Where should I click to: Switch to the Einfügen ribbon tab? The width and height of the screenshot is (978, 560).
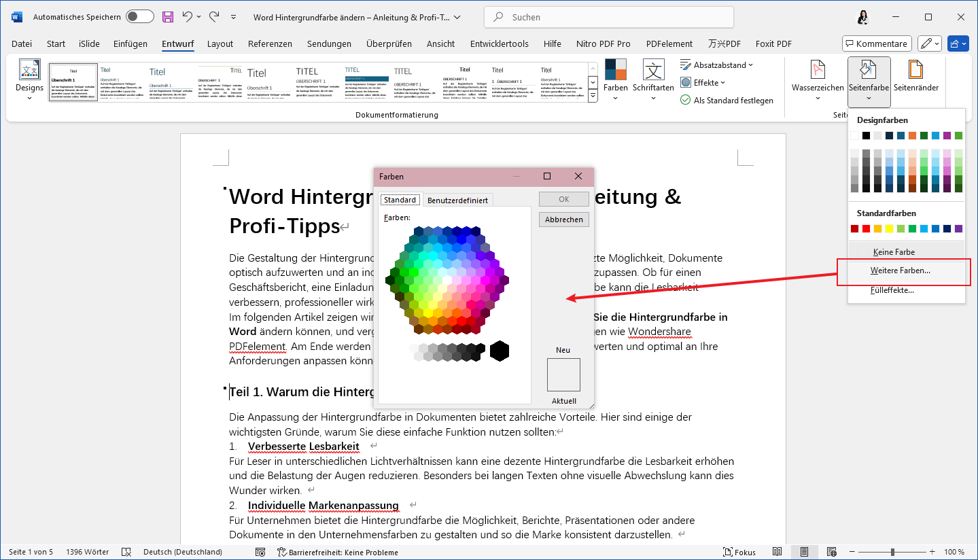(130, 43)
